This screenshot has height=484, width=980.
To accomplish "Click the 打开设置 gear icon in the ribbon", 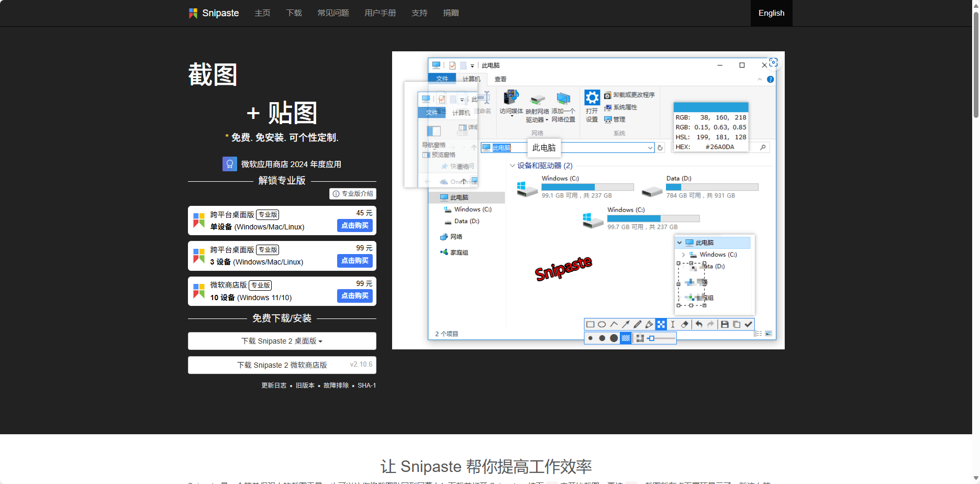I will (592, 97).
